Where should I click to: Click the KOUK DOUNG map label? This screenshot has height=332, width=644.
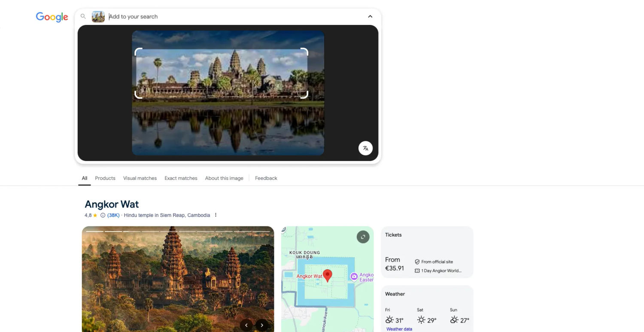[305, 253]
